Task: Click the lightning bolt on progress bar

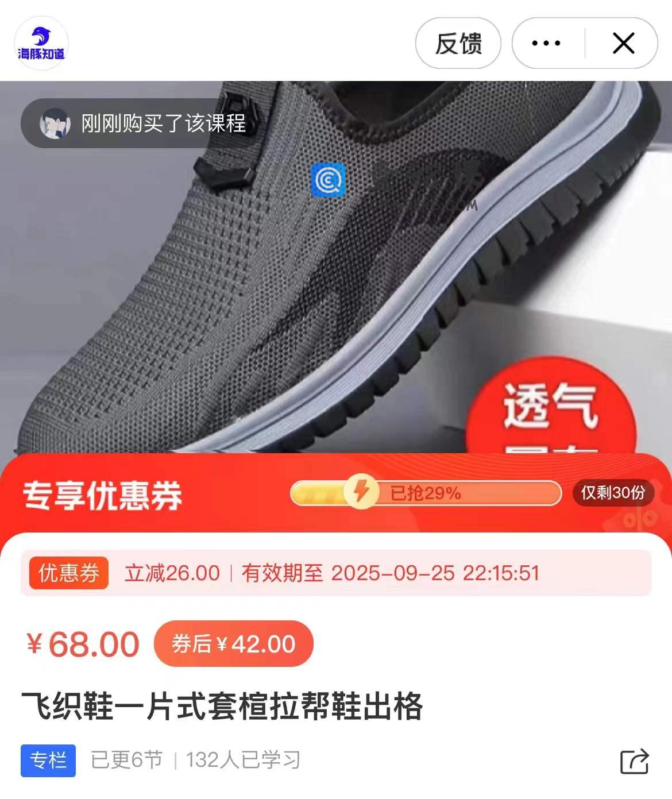Action: coord(361,492)
